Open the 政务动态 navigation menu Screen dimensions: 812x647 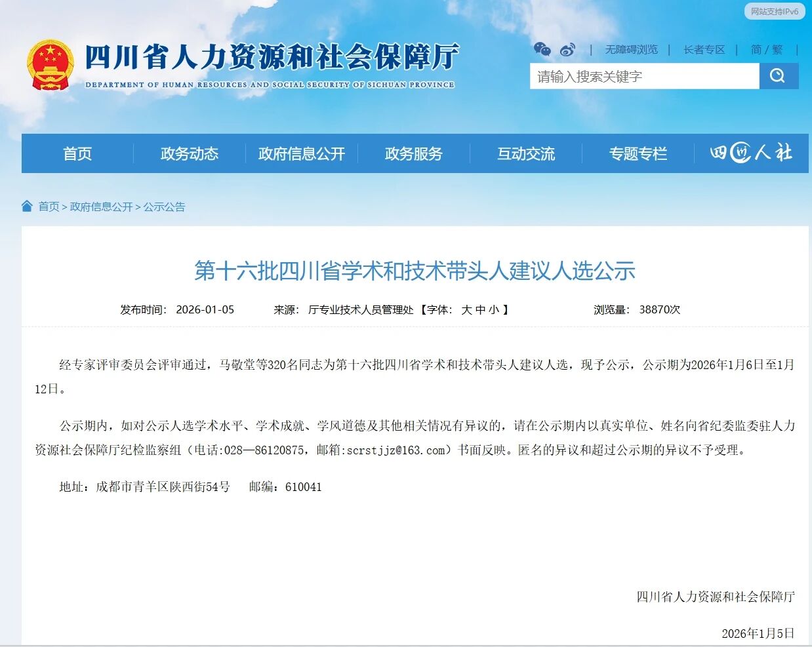click(190, 153)
